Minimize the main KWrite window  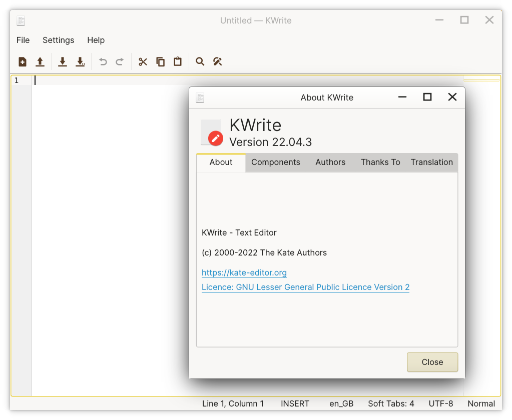(439, 20)
